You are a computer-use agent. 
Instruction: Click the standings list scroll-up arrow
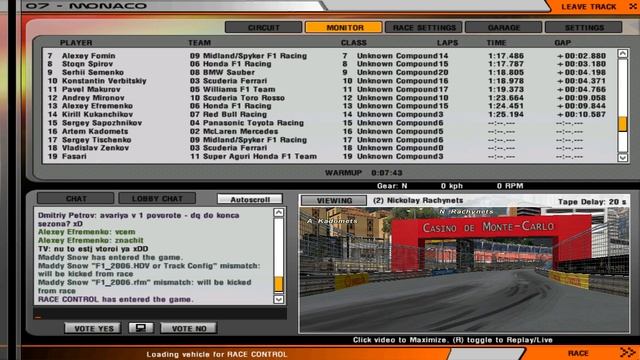coord(622,53)
